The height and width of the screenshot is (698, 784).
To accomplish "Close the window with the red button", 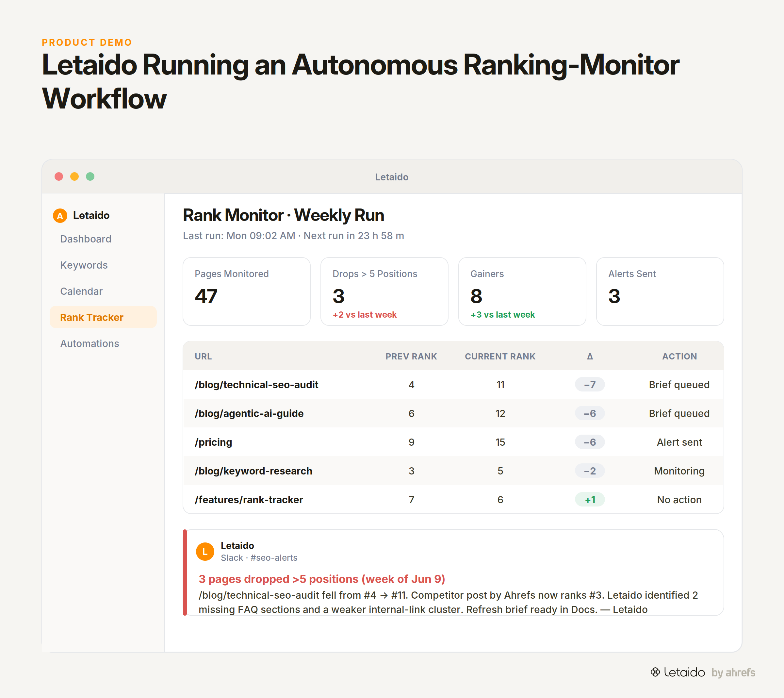I will click(59, 176).
